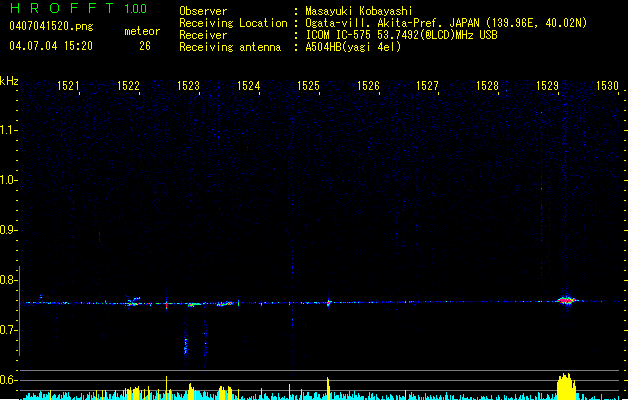Click the 1527 time axis marker

coord(427,86)
